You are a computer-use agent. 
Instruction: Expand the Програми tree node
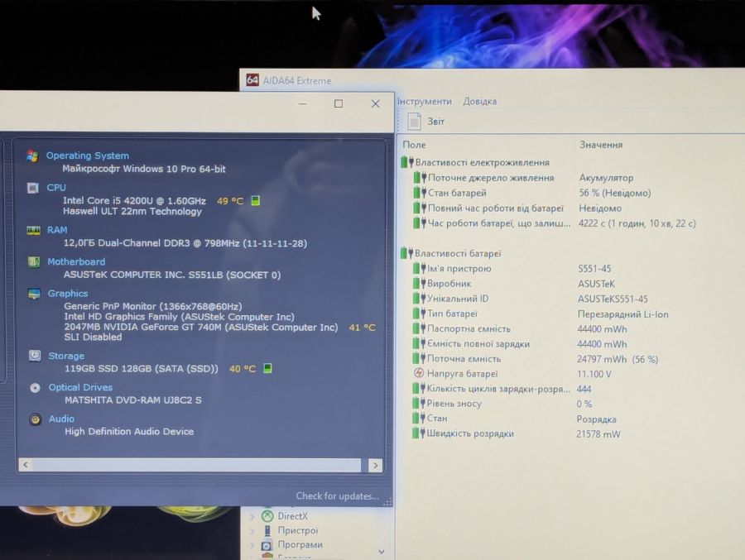tap(252, 545)
